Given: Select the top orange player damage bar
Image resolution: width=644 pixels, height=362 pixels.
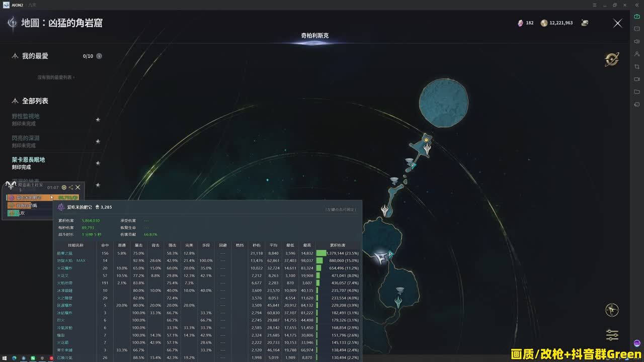Looking at the screenshot, I should [43, 198].
